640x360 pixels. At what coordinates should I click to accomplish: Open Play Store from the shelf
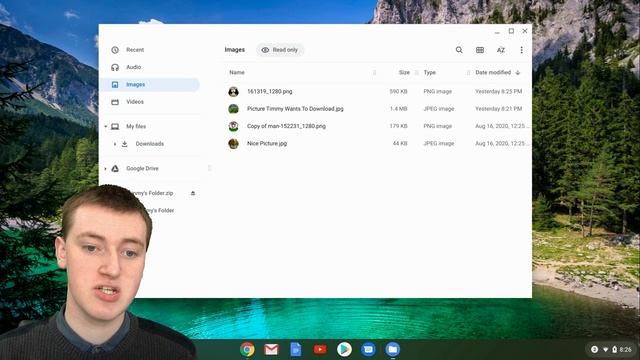344,349
